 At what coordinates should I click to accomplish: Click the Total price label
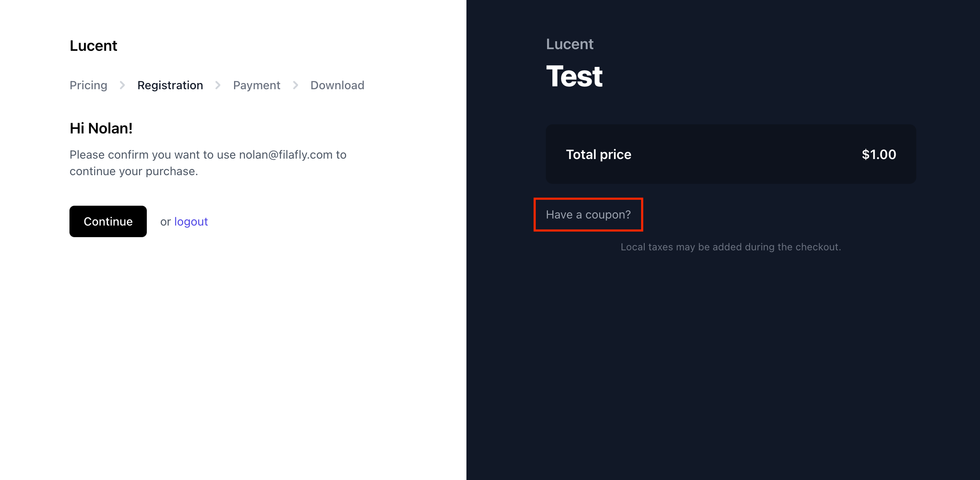(x=598, y=154)
